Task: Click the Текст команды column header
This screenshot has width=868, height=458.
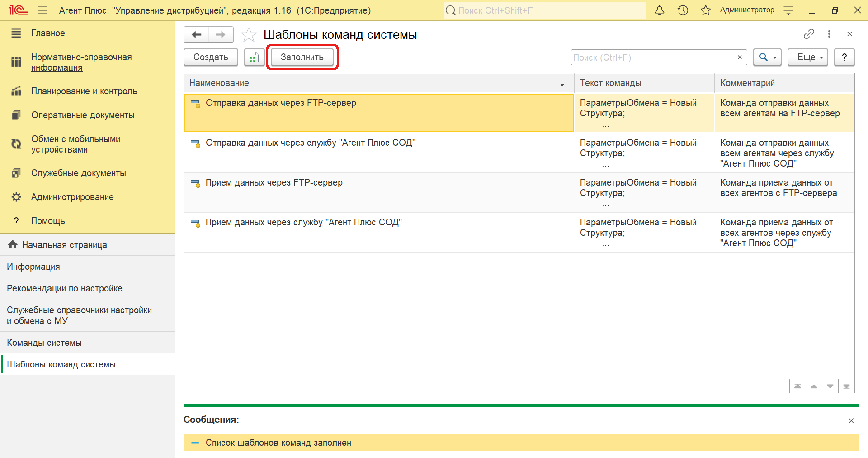Action: (x=644, y=83)
